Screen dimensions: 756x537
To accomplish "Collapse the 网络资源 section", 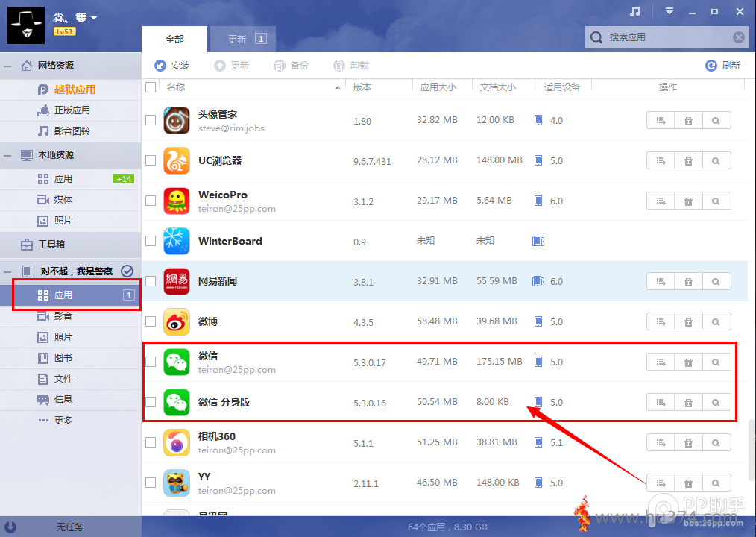I will [7, 66].
